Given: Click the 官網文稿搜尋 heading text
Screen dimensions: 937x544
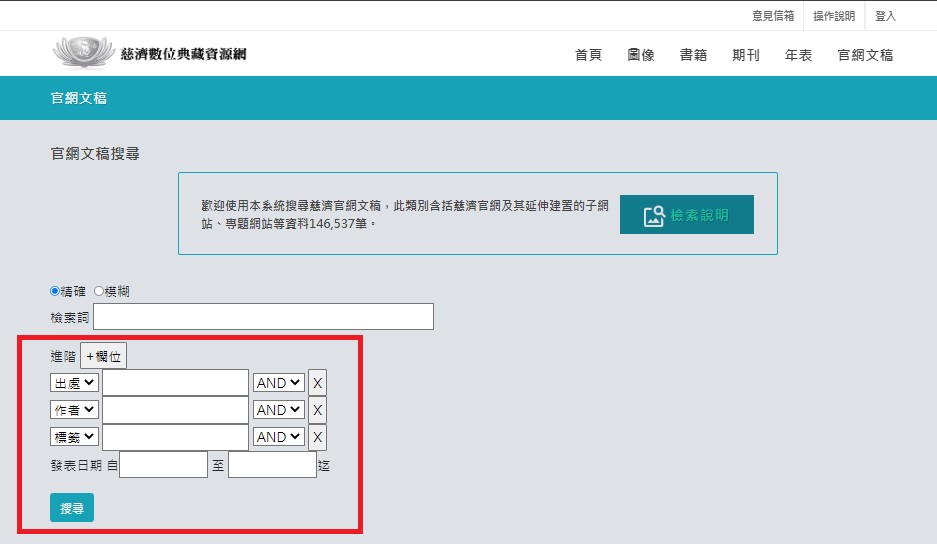Looking at the screenshot, I should coord(95,154).
